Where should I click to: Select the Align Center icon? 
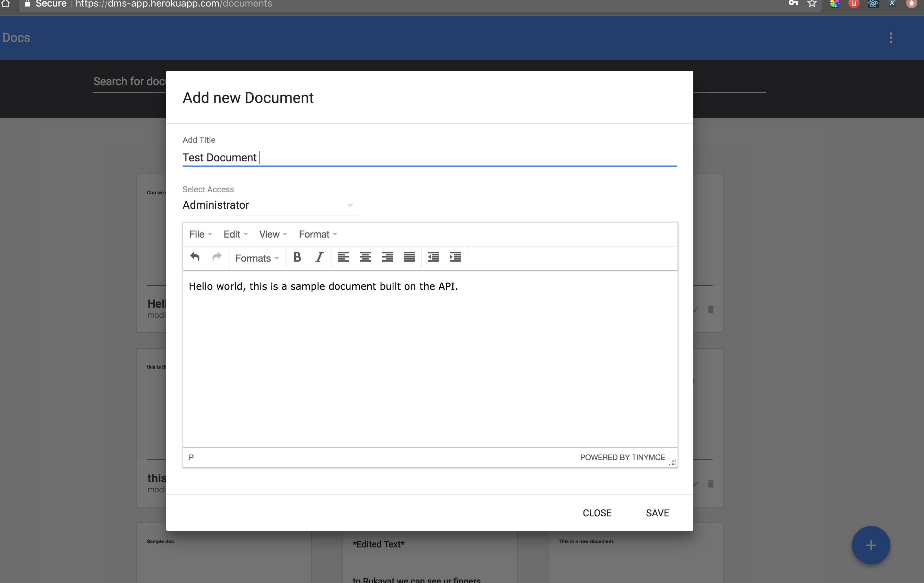pos(365,257)
